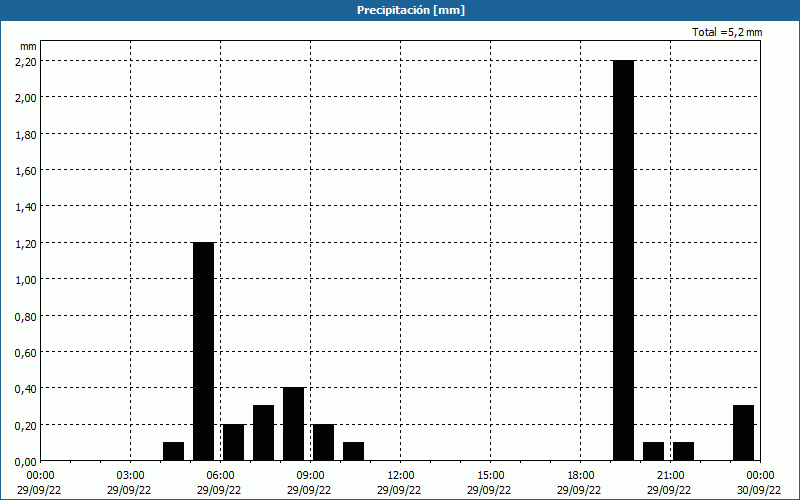Click the 0,40 y-axis value
This screenshot has height=500, width=800.
(26, 389)
